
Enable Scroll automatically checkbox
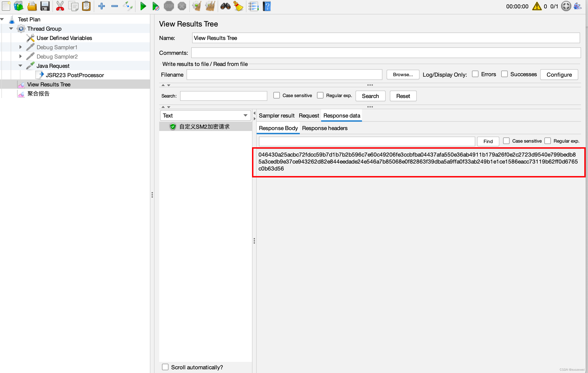click(x=165, y=367)
